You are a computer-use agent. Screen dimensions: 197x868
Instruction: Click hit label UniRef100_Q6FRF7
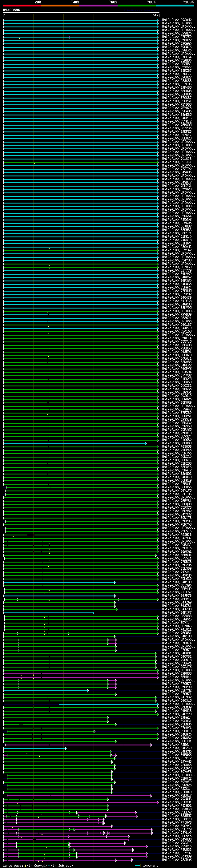[177, 599]
